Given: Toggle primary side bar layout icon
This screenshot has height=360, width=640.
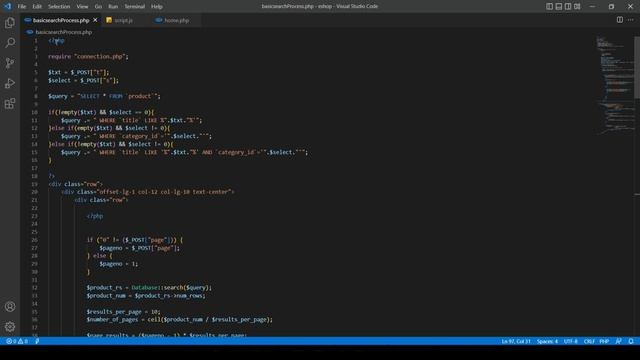Looking at the screenshot, I should click(549, 6).
